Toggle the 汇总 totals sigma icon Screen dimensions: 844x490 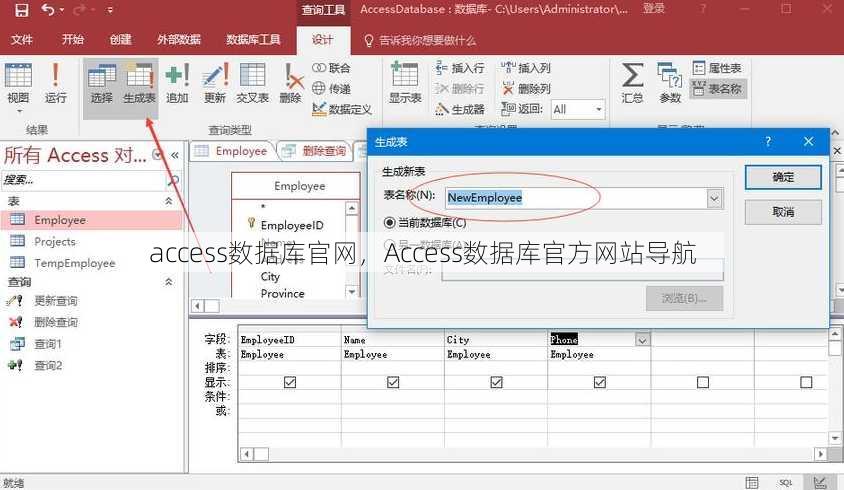coord(632,82)
